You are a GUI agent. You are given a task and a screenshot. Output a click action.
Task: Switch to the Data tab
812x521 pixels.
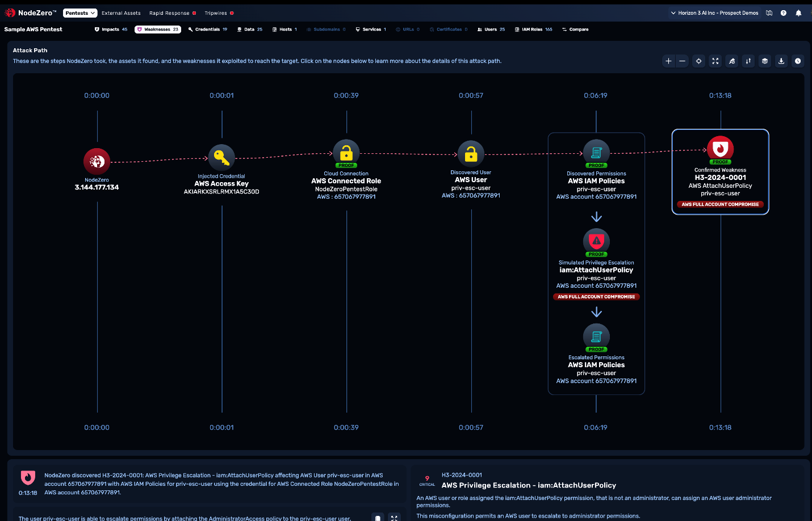pos(250,30)
